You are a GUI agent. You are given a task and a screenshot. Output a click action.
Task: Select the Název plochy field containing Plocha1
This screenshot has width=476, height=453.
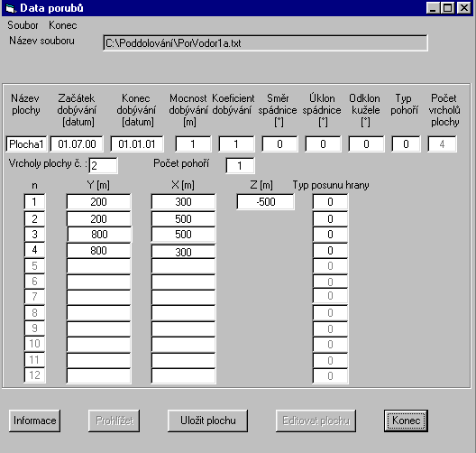coord(26,144)
